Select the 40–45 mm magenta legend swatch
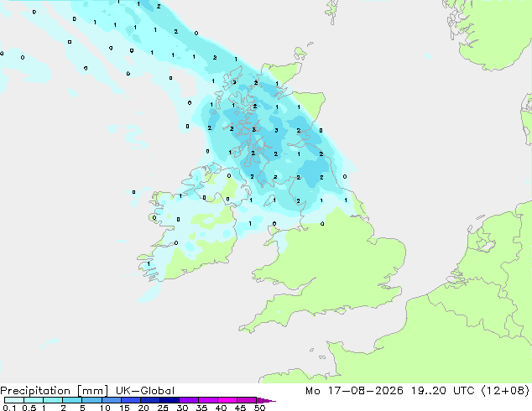This screenshot has height=411, width=532. tap(227, 400)
